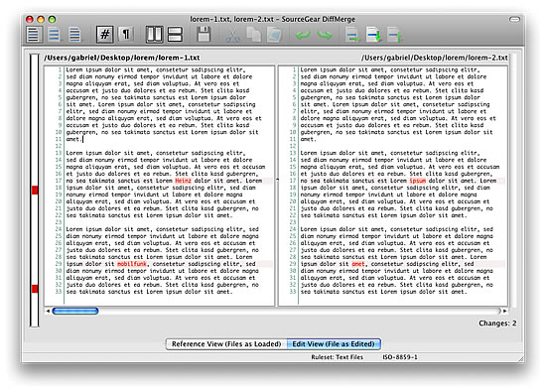Click the green Undo arrow

tap(303, 35)
